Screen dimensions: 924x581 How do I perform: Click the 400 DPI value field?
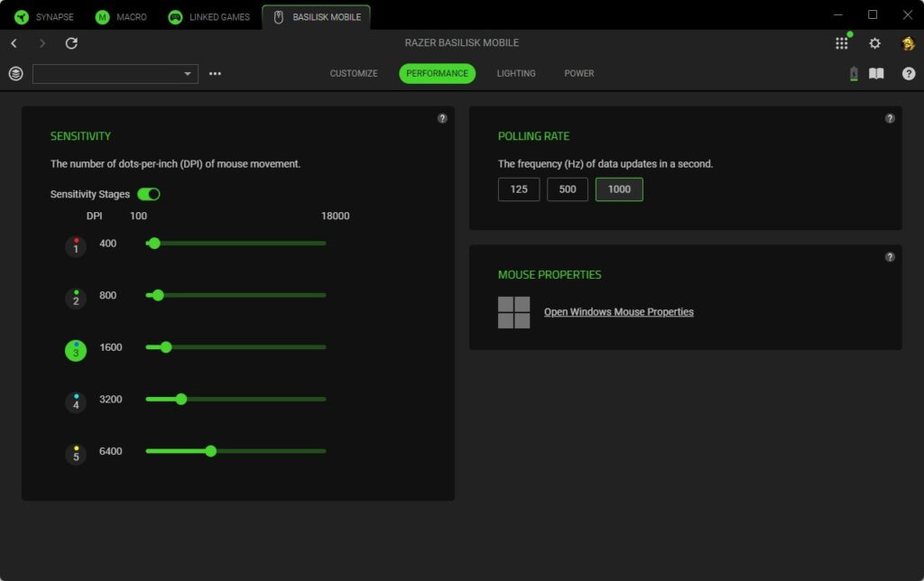pos(108,244)
